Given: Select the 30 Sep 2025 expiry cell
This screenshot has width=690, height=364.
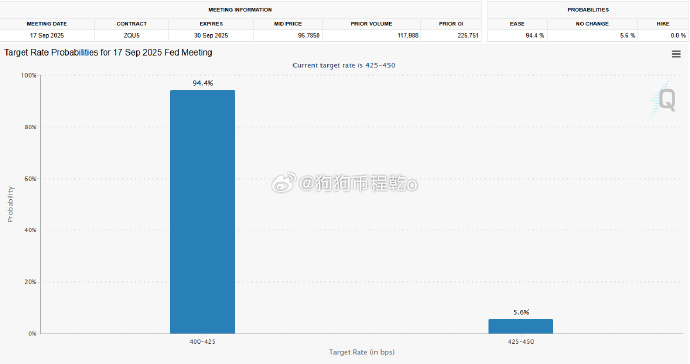Looking at the screenshot, I should tap(211, 36).
